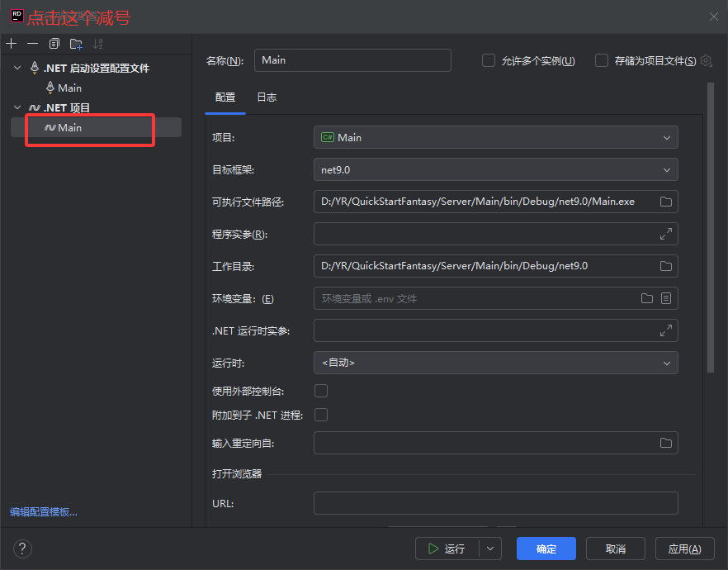The height and width of the screenshot is (570, 728).
Task: Collapse the .NET 项目 tree node
Action: click(18, 107)
